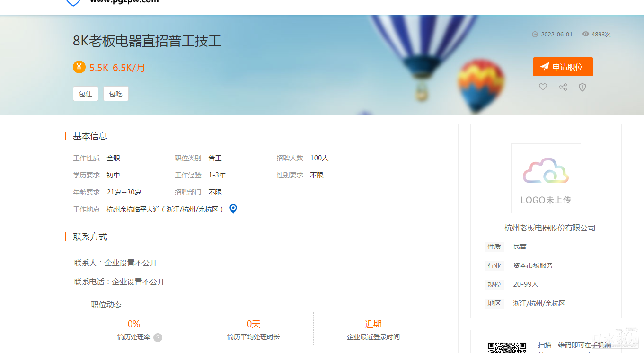Click the 基本信息 section heading
This screenshot has height=353, width=644.
[90, 136]
